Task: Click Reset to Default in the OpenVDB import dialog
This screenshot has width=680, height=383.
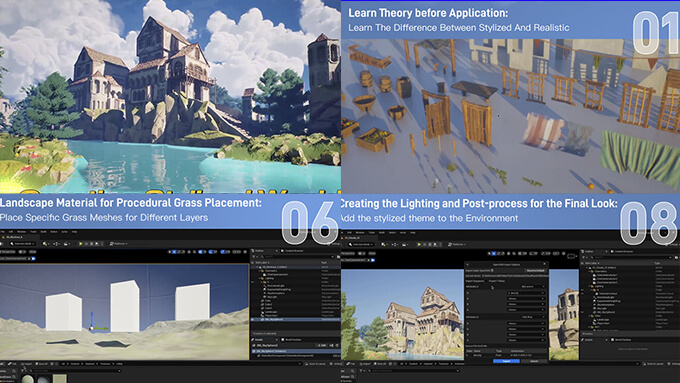Action: 536,271
